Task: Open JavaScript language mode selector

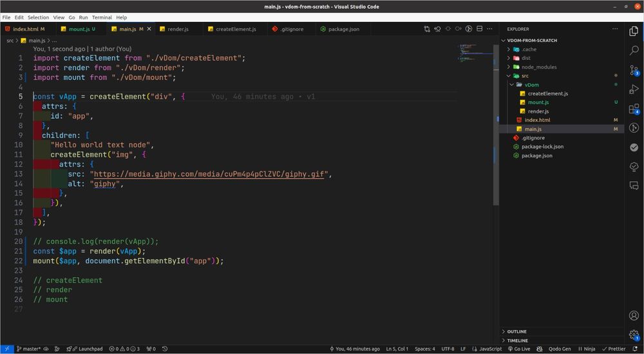Action: [487, 349]
